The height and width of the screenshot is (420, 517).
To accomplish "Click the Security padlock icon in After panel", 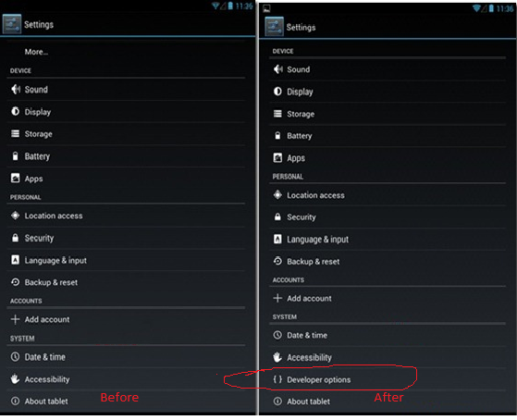I will (x=277, y=216).
